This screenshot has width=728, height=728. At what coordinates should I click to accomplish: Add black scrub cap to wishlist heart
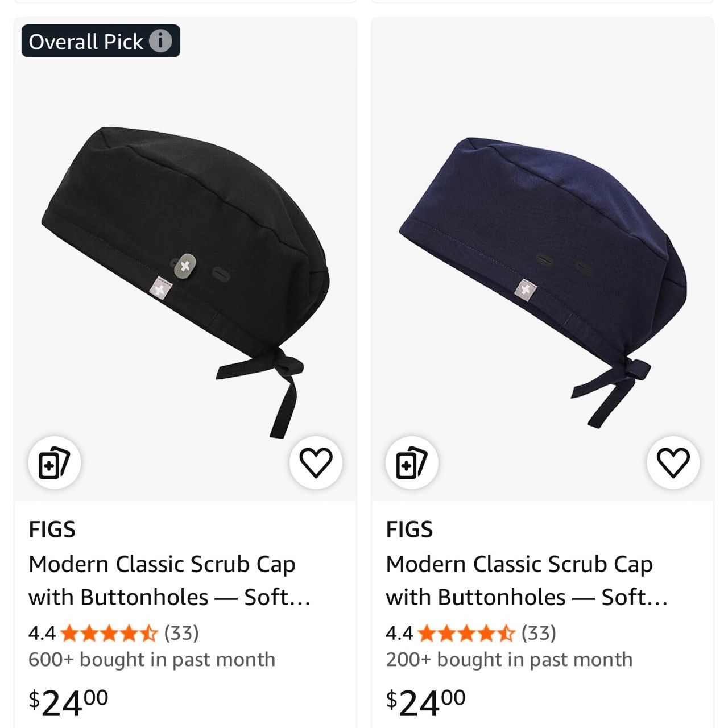pyautogui.click(x=316, y=462)
